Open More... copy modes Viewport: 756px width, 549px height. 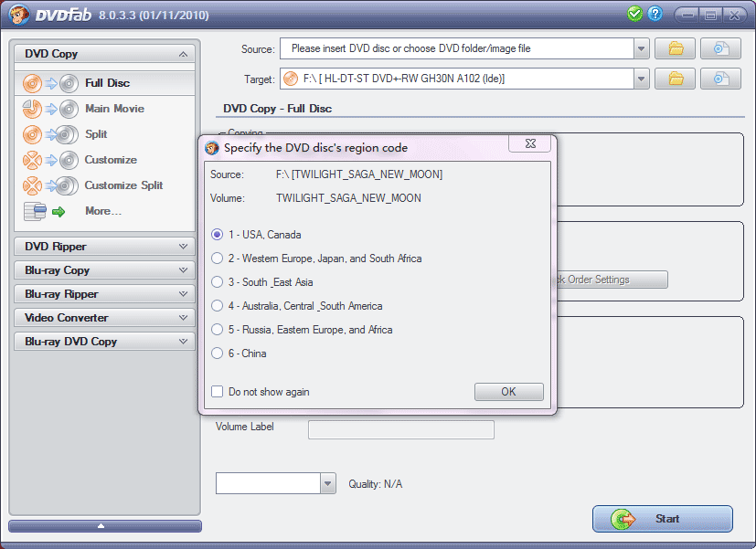(x=104, y=211)
